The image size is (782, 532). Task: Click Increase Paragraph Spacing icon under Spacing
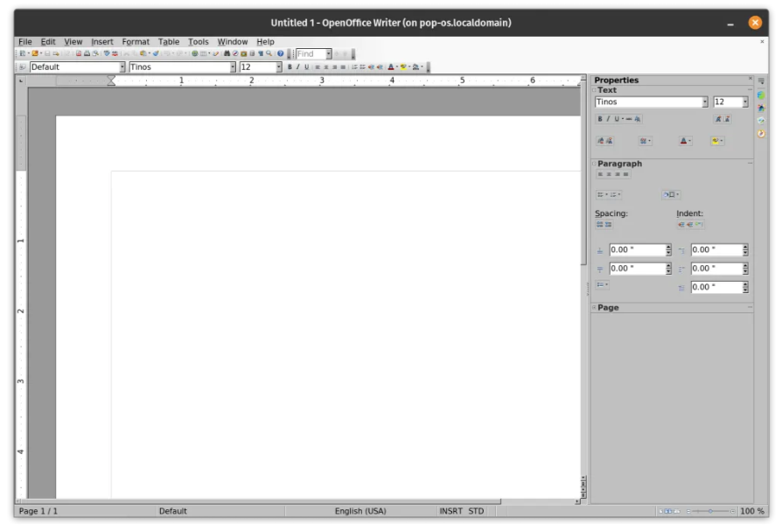599,224
